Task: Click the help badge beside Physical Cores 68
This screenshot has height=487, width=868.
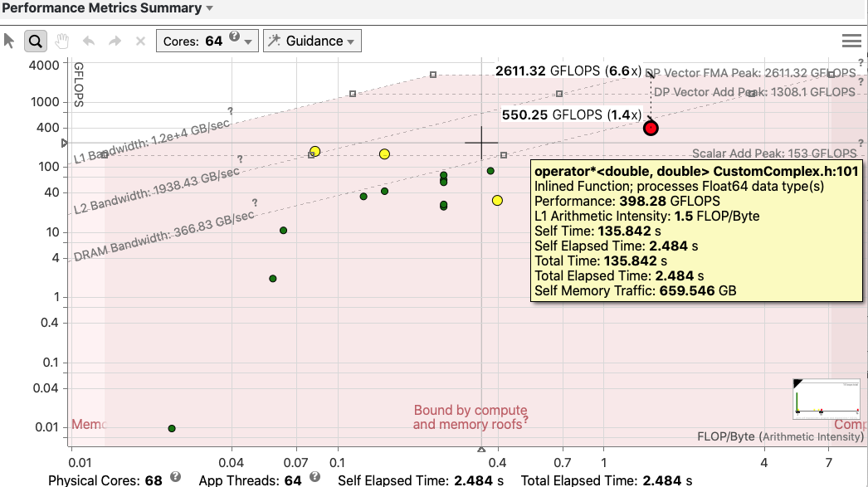Action: pos(174,478)
